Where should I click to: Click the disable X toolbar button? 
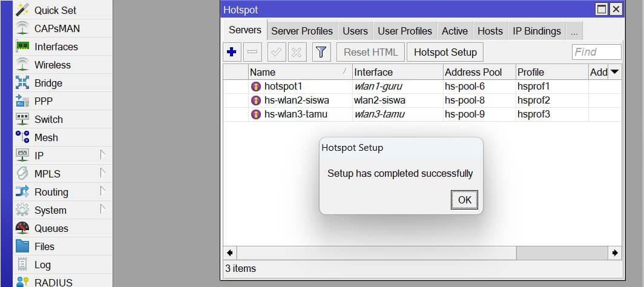(297, 52)
